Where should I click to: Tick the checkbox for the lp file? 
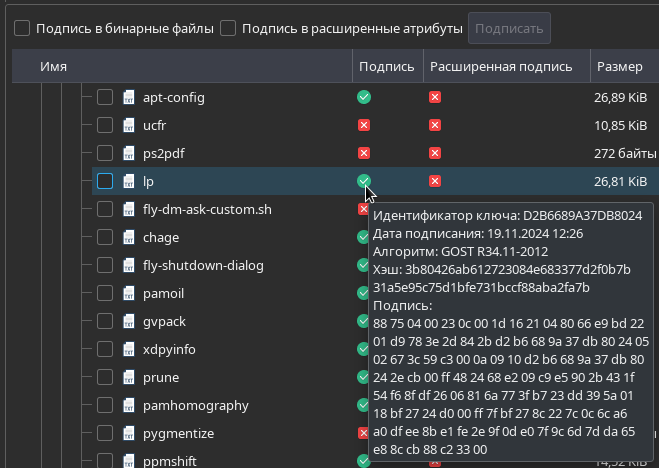click(x=105, y=181)
